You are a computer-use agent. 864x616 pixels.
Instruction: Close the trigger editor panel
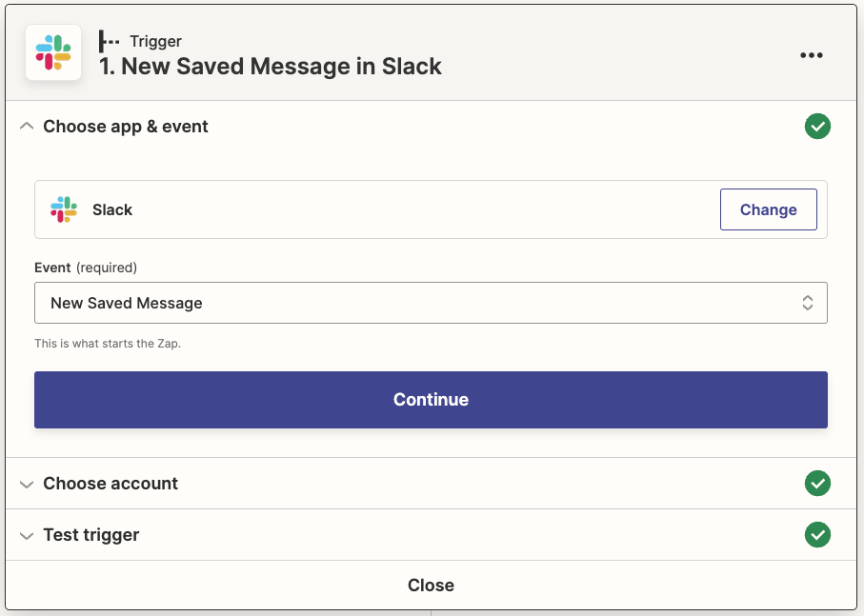(x=431, y=585)
